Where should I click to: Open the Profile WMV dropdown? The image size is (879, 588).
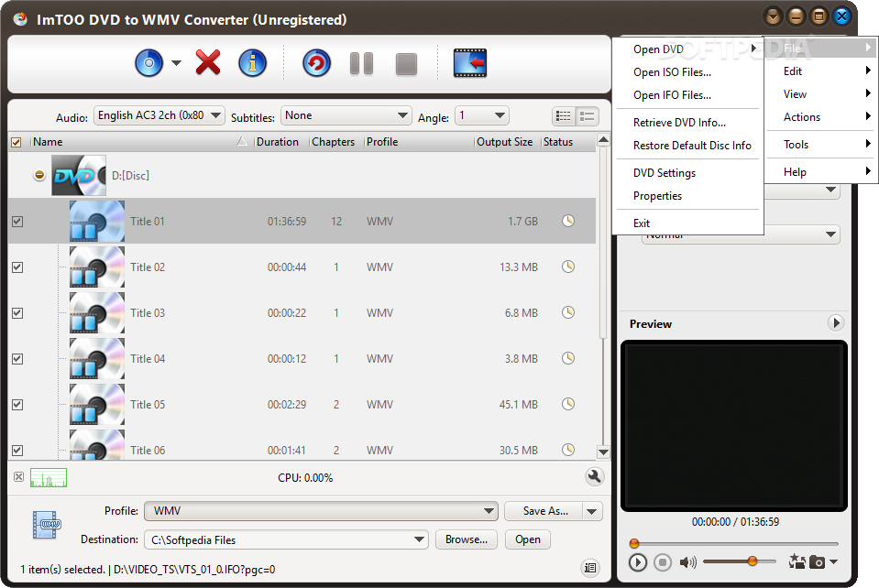pyautogui.click(x=321, y=511)
